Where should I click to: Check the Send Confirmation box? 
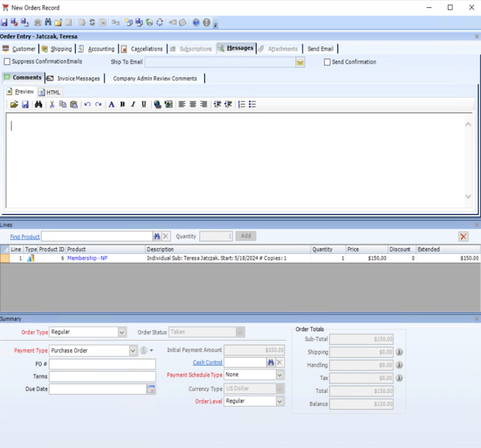coord(327,62)
